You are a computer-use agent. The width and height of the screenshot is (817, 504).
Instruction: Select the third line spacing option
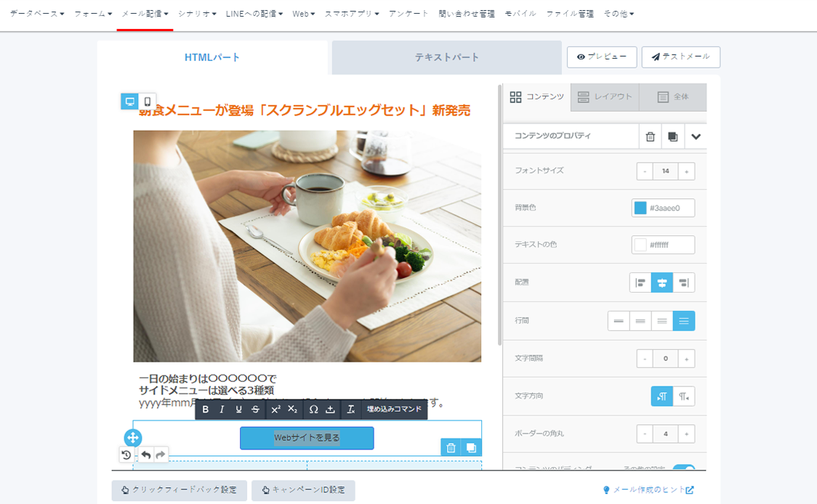(x=662, y=321)
